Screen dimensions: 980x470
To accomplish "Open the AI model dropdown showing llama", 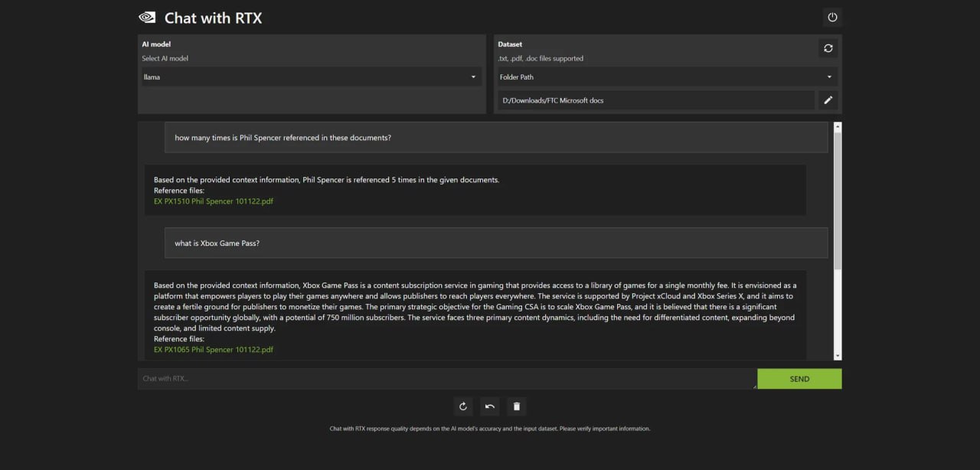I will click(x=310, y=77).
